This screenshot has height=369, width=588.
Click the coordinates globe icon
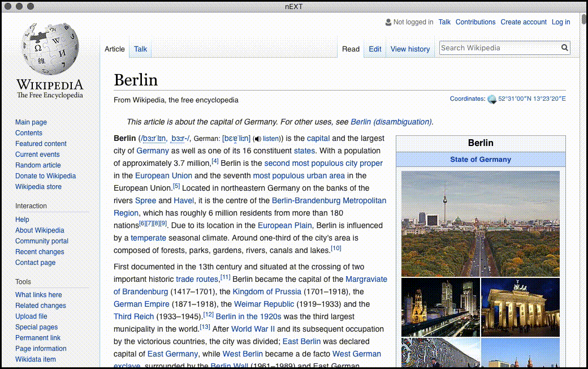(x=492, y=99)
